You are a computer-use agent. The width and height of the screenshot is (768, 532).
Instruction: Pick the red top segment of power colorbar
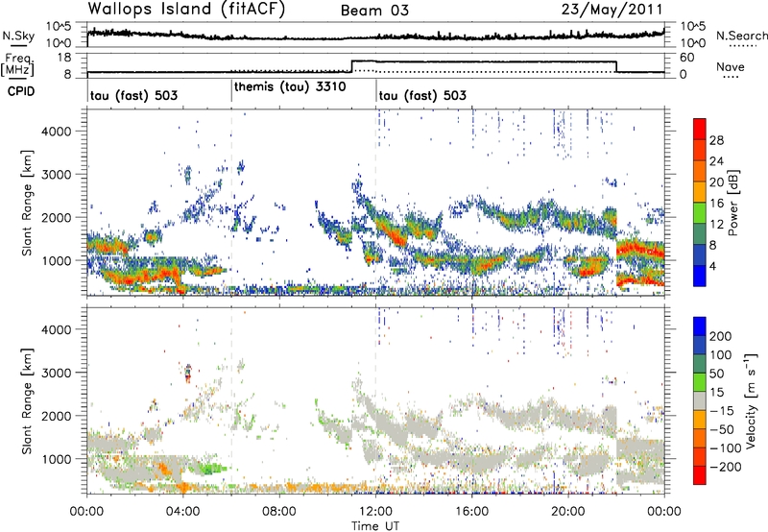pyautogui.click(x=700, y=129)
